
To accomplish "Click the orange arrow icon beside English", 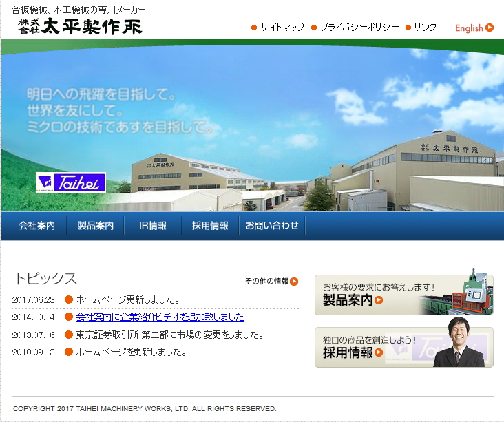I will (490, 28).
